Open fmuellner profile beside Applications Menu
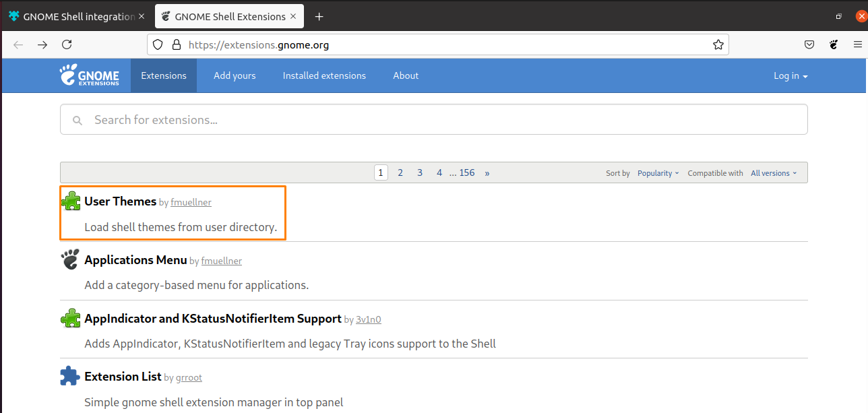 [222, 261]
